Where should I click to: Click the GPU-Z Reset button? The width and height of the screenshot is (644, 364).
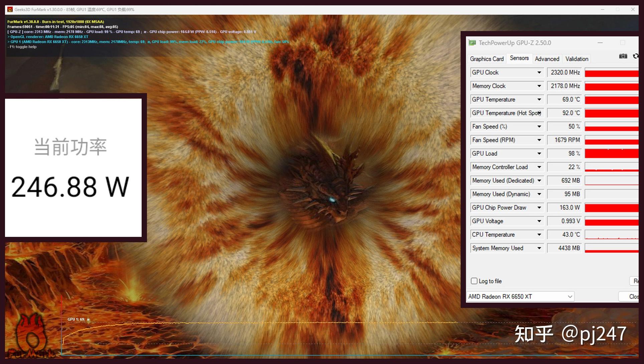[634, 281]
